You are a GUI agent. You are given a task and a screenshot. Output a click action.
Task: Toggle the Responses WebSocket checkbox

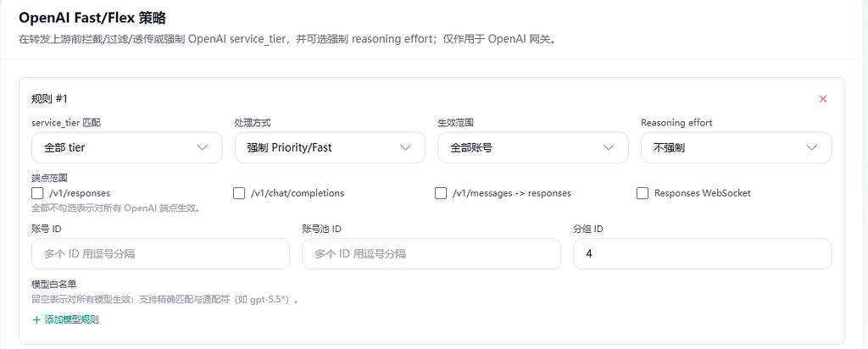643,193
